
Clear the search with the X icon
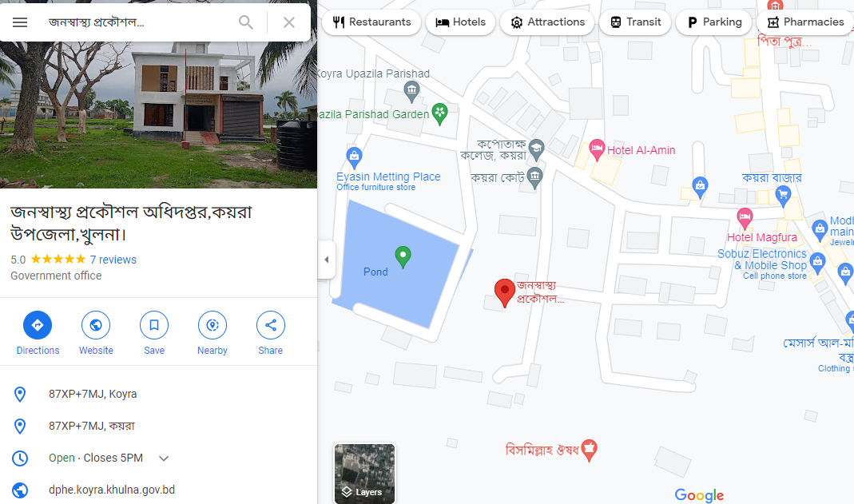[289, 22]
